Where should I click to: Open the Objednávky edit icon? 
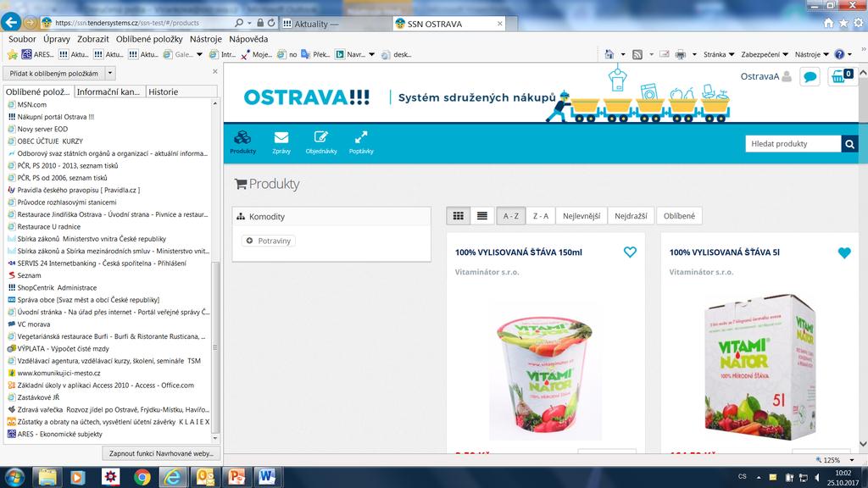(321, 142)
